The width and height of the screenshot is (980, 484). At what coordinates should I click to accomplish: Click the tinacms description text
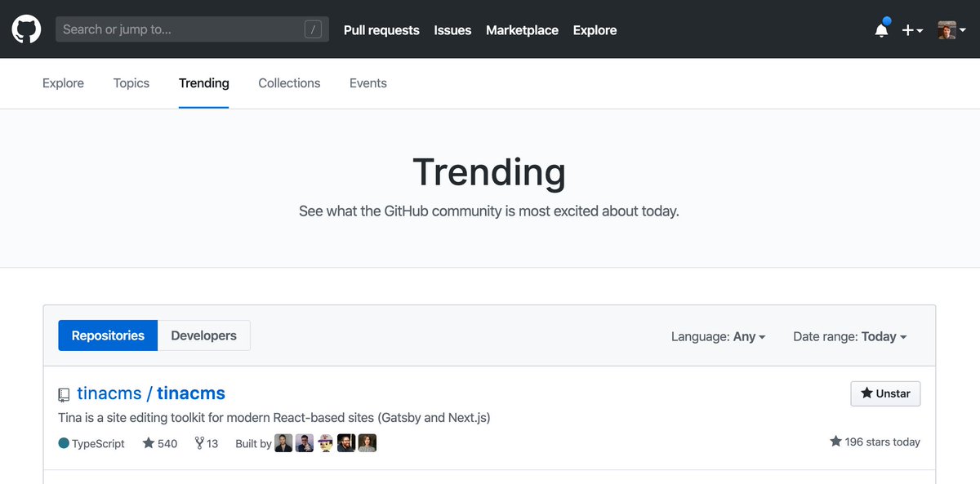coord(274,418)
